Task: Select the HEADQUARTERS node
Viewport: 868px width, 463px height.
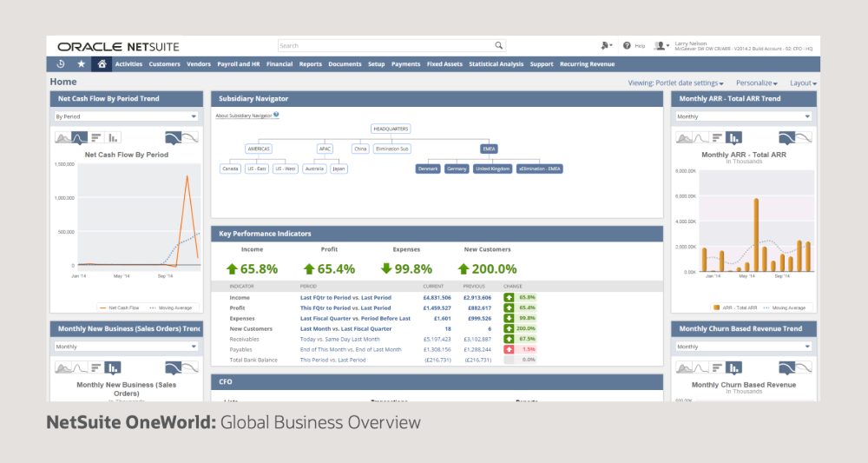Action: pyautogui.click(x=391, y=129)
